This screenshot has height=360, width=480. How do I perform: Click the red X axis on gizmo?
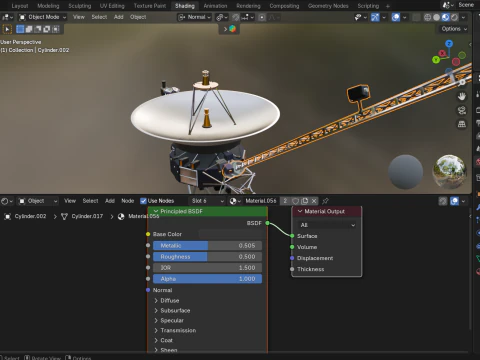pos(442,53)
